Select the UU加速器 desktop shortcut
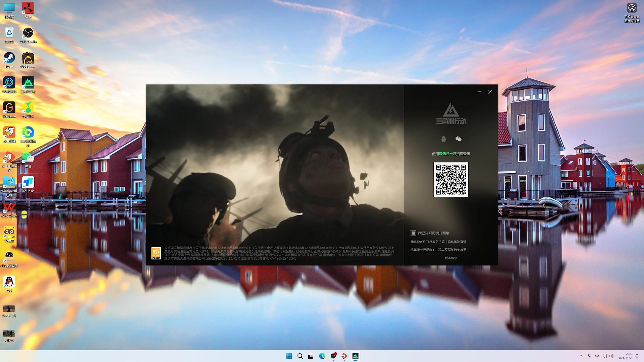The height and width of the screenshot is (362, 644). point(9,85)
